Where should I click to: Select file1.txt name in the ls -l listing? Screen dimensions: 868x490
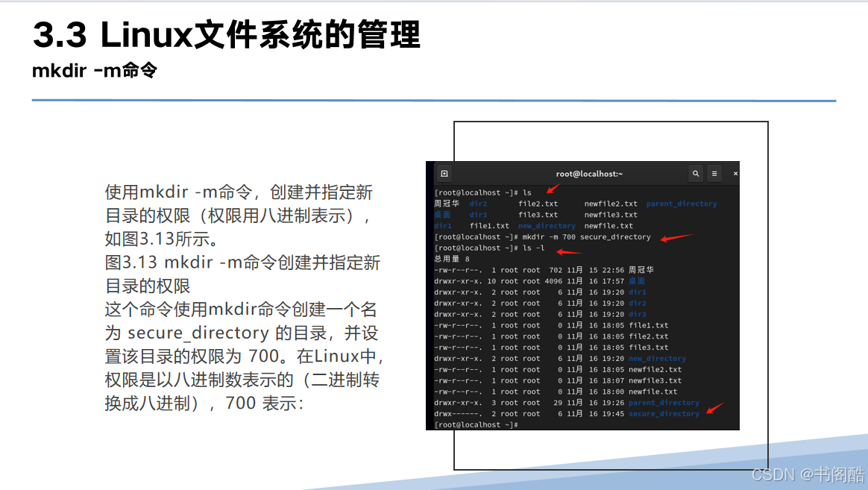648,326
